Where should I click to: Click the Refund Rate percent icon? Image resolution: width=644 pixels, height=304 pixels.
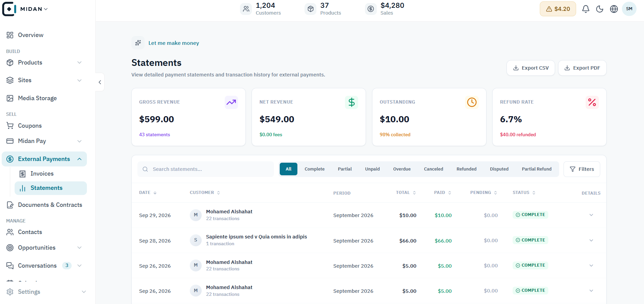(592, 102)
